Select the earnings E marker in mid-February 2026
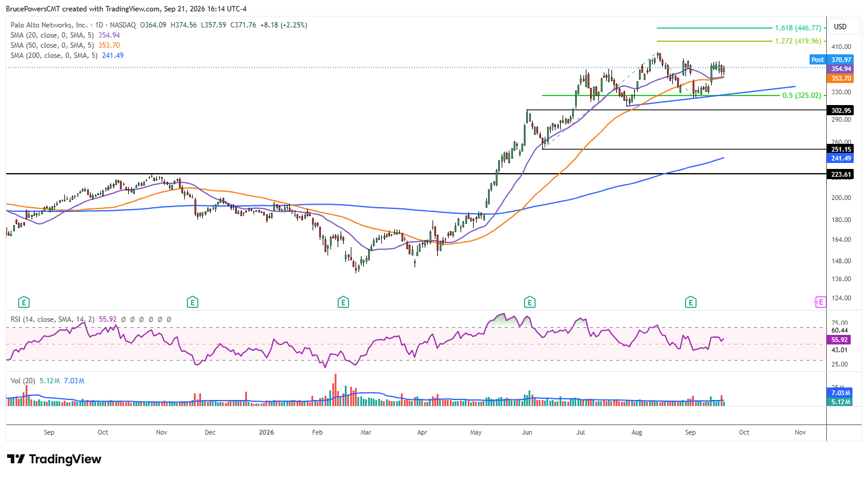The image size is (868, 477). (x=343, y=302)
